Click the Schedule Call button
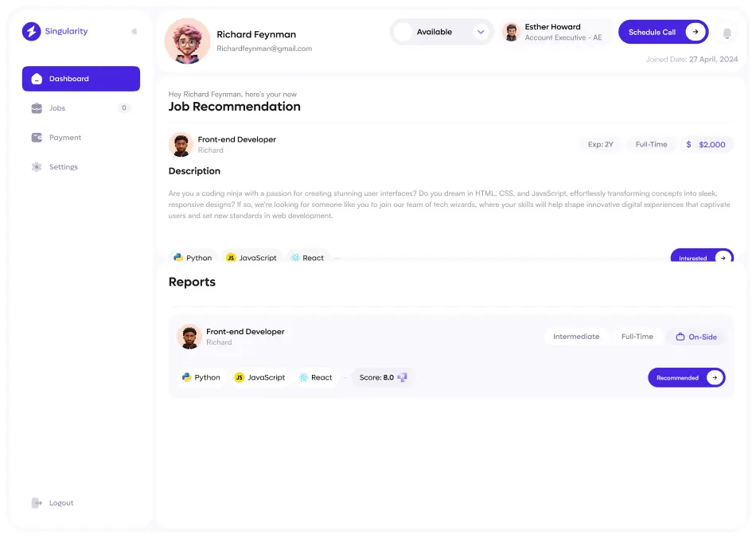Screen dimensions: 756x538 pos(662,32)
